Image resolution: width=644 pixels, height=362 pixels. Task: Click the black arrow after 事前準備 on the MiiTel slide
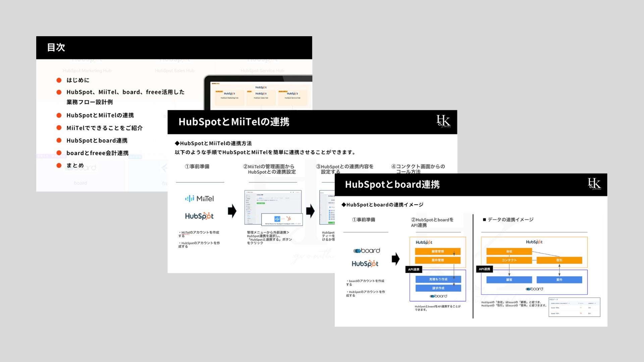(x=232, y=211)
